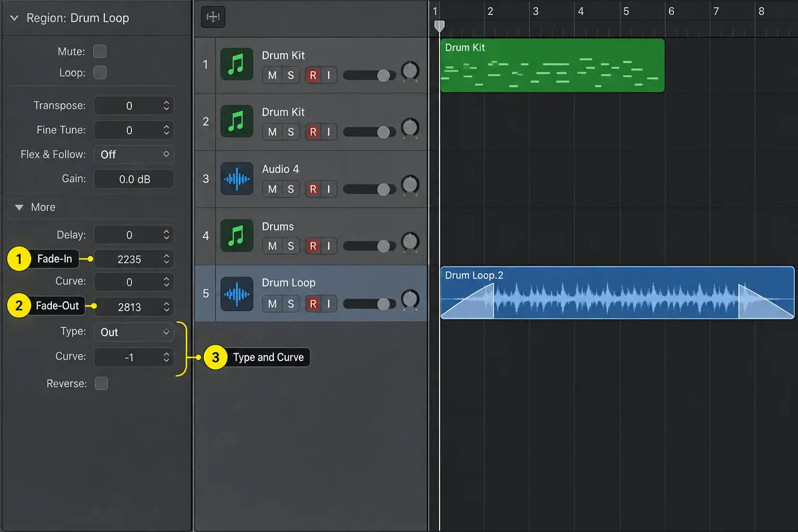Viewport: 798px width, 532px height.
Task: Click the Drum Loop track name
Action: [x=289, y=283]
